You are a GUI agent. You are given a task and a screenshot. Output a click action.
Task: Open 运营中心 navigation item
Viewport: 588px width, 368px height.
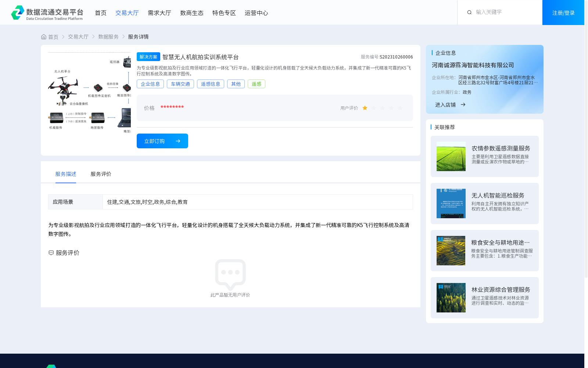coord(257,13)
